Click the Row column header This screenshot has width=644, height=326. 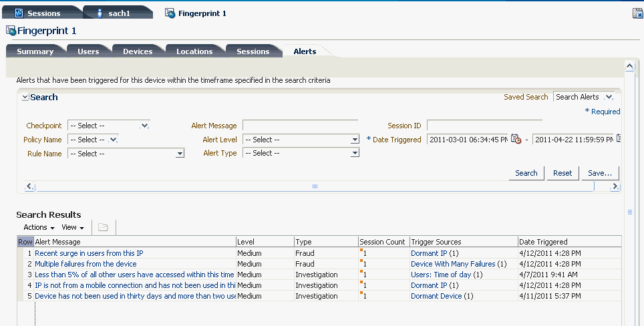[25, 242]
